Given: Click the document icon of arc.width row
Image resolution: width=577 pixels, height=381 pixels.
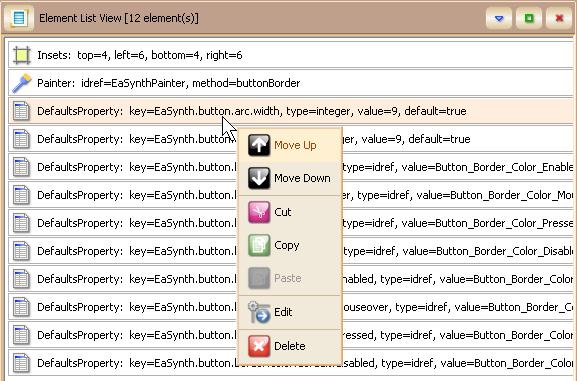Looking at the screenshot, I should pos(21,111).
